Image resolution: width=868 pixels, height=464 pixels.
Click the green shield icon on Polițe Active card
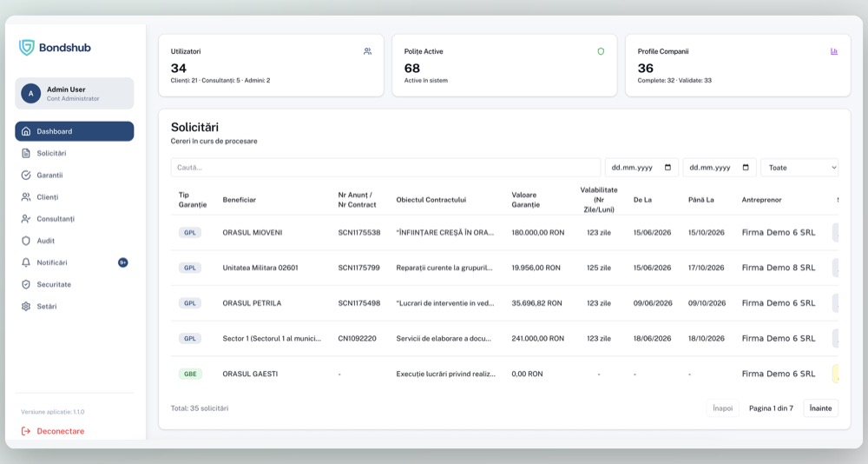point(601,51)
